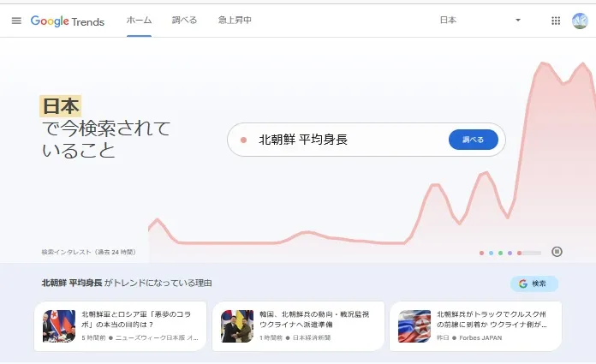
Task: Click the handshake flags thumbnail
Action: tap(237, 326)
